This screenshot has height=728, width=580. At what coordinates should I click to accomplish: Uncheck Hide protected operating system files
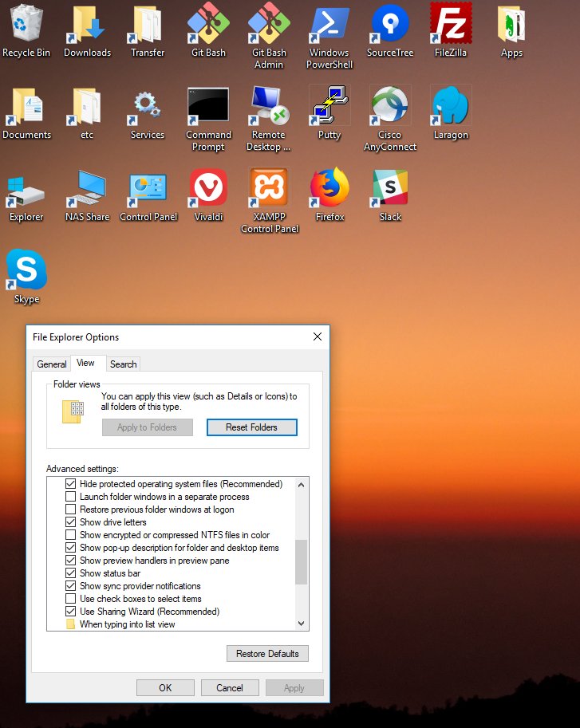[x=70, y=484]
